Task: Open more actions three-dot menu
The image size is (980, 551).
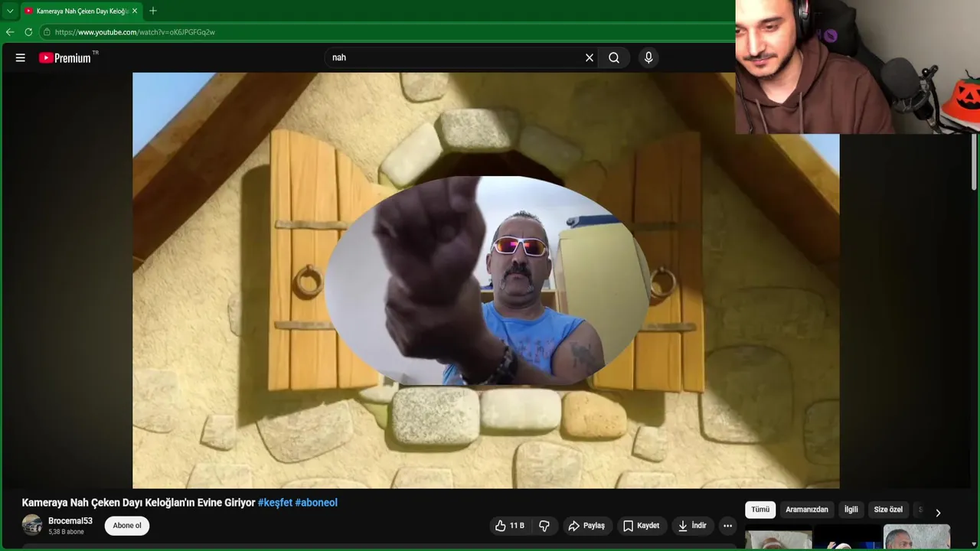Action: [x=727, y=526]
